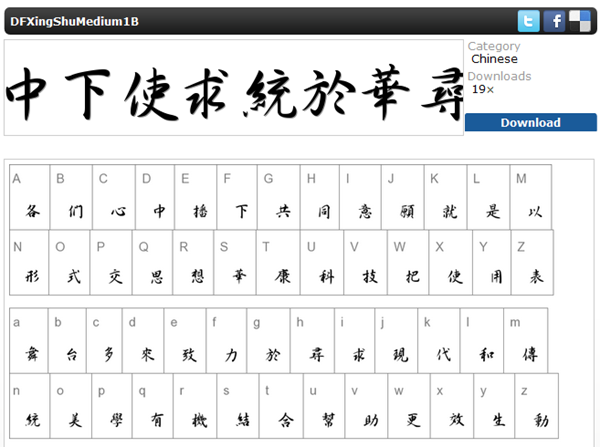Select the uppercase L glyph cell
This screenshot has height=447, width=600.
(489, 197)
